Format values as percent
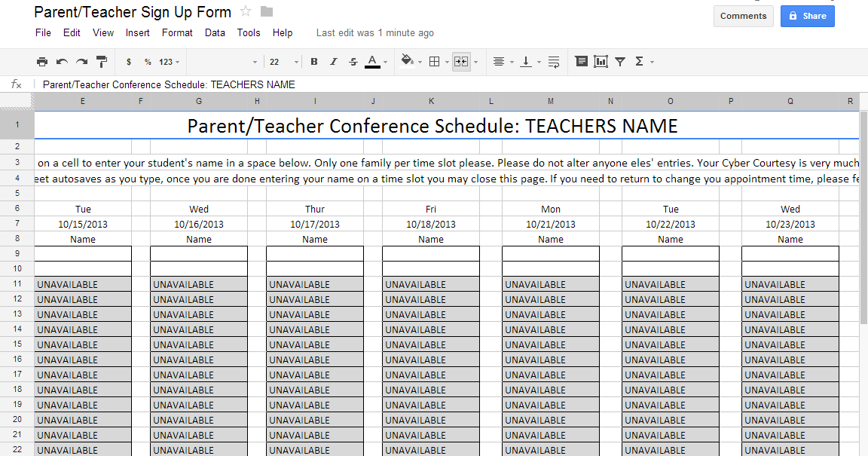Screen dimensions: 868x456 tap(148, 61)
